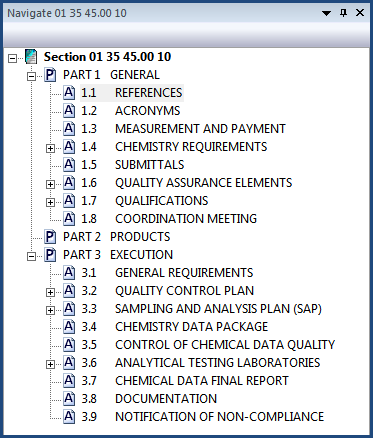Click the PART 3 EXECUTION part icon
This screenshot has height=438, width=373.
[x=50, y=255]
